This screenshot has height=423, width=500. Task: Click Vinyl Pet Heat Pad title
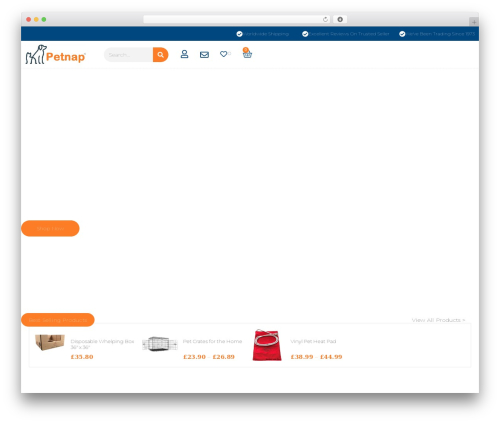click(313, 341)
